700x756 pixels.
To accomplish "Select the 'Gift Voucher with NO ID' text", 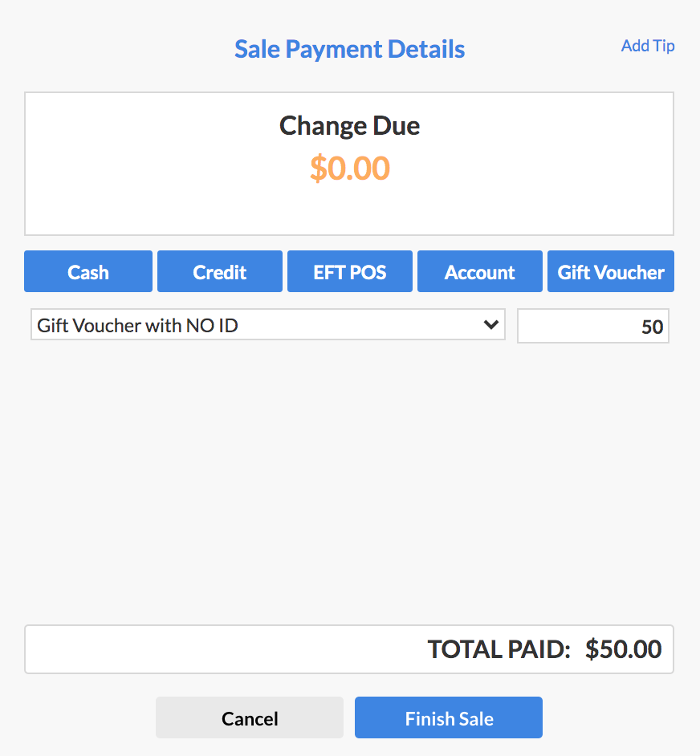I will (137, 326).
